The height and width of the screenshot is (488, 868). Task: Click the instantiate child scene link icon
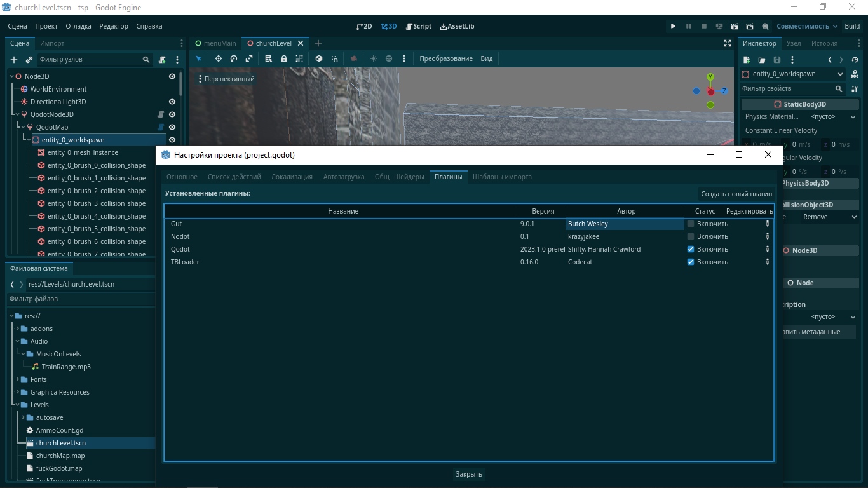(29, 59)
